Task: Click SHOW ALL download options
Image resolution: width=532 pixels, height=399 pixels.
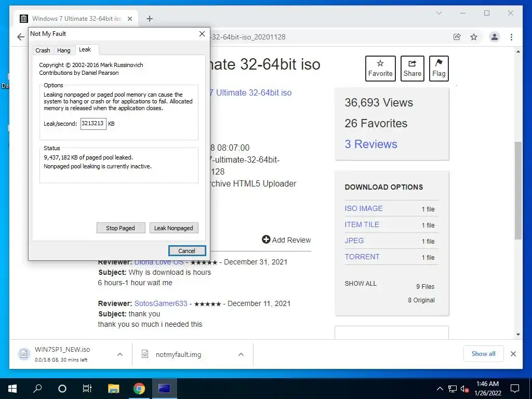Action: click(x=361, y=283)
